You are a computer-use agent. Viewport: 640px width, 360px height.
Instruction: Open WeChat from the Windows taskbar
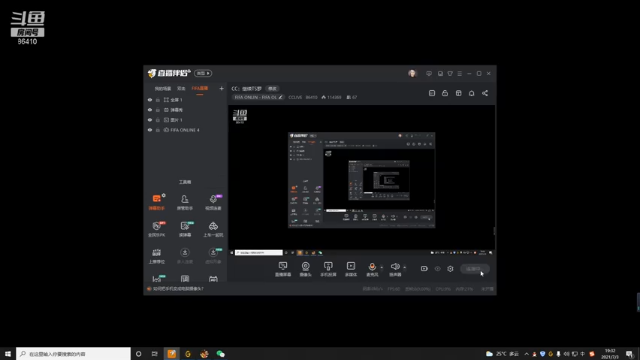(x=220, y=354)
